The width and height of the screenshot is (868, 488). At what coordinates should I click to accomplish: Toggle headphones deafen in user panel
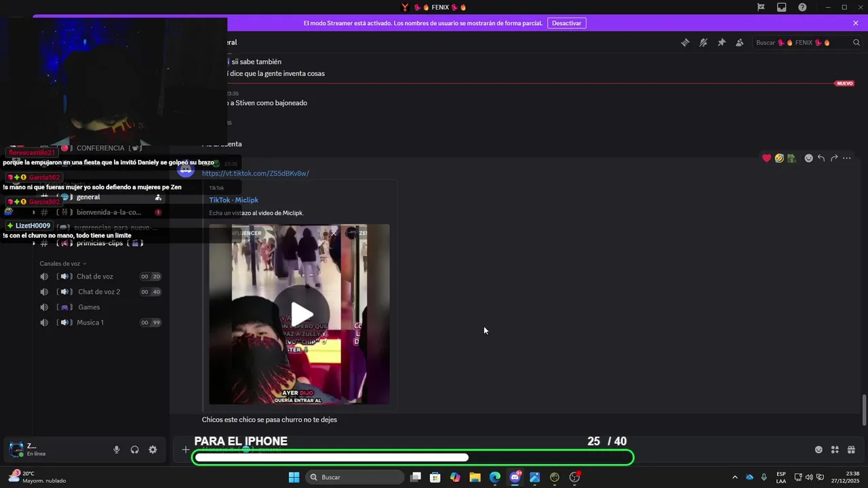tap(135, 449)
